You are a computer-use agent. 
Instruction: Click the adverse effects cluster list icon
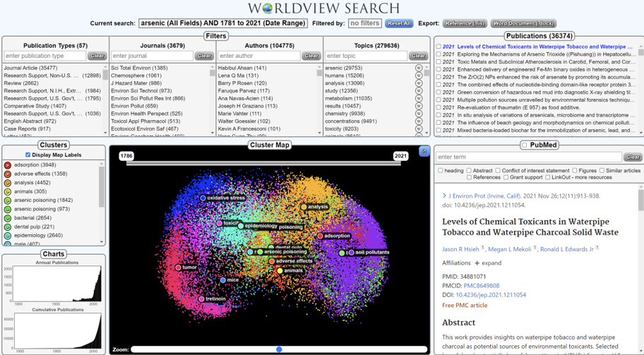pos(7,174)
